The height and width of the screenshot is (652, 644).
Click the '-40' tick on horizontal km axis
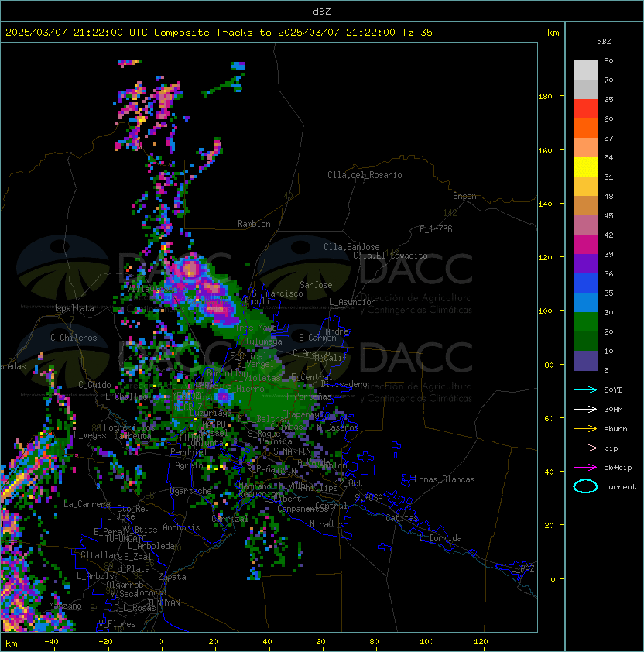[51, 642]
